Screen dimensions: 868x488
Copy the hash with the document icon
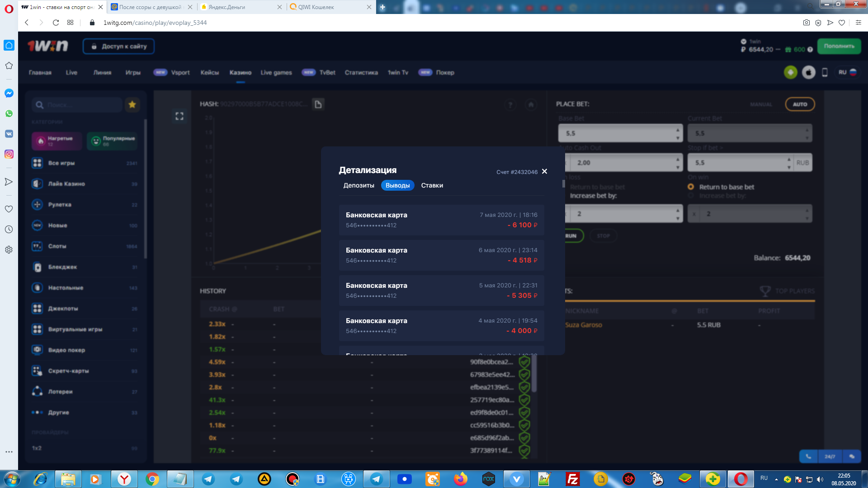(x=318, y=104)
